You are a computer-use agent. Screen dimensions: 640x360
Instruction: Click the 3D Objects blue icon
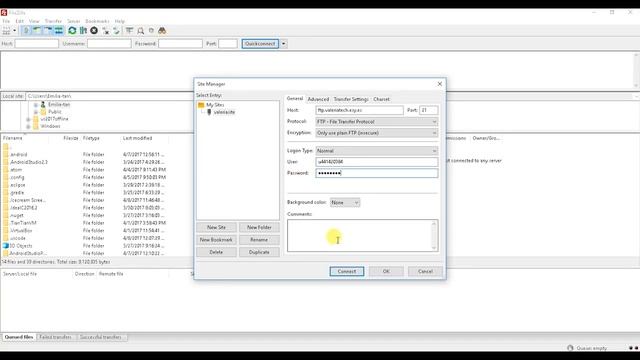click(x=6, y=246)
